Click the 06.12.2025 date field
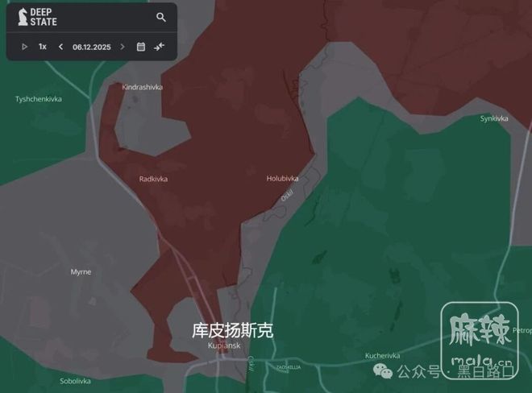 [91, 47]
